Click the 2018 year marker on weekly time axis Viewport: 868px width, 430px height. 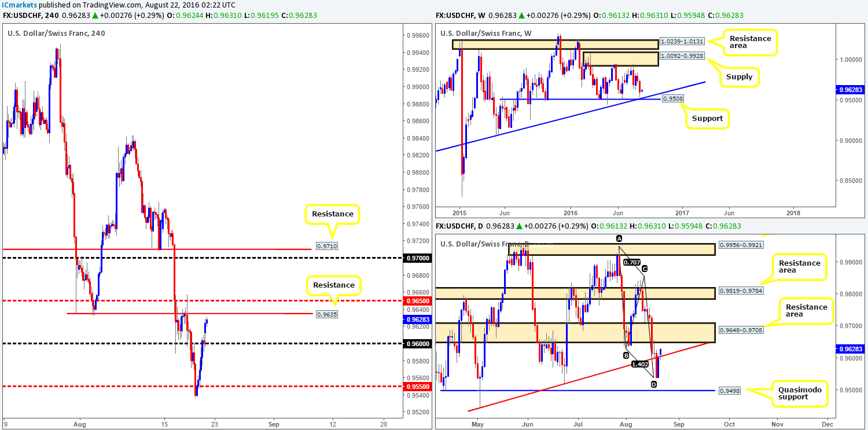coord(793,213)
